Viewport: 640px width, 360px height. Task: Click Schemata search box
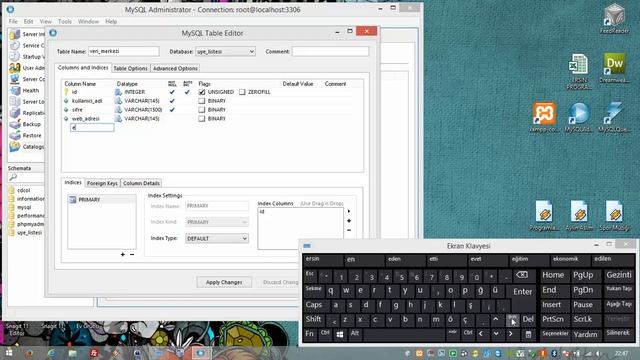[x=25, y=177]
